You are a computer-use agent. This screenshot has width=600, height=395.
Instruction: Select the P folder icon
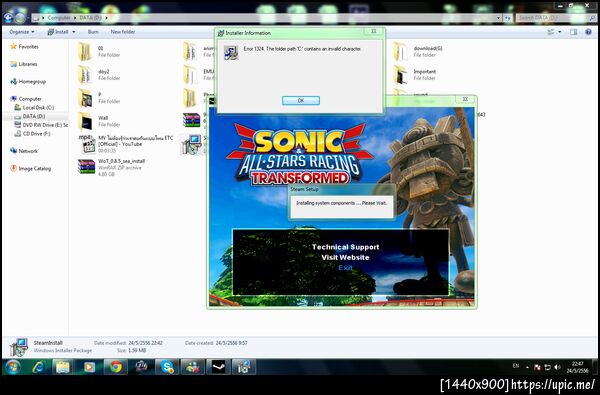(85, 98)
